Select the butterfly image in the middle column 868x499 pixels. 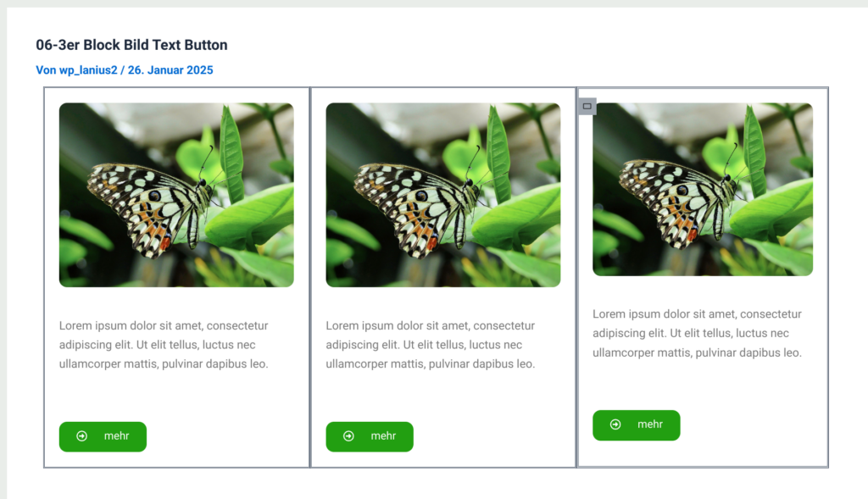pyautogui.click(x=442, y=195)
